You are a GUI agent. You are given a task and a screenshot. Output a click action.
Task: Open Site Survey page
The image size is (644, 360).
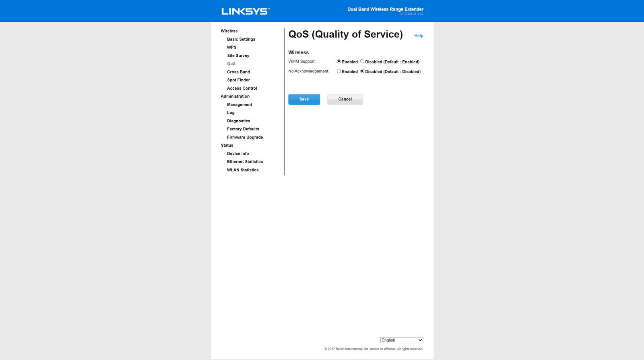pyautogui.click(x=238, y=56)
